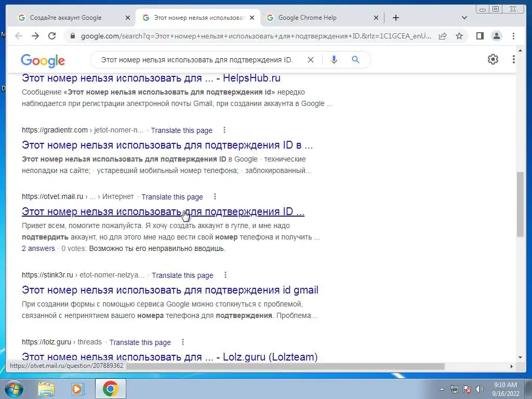Open the Chrome profile avatar

496,36
